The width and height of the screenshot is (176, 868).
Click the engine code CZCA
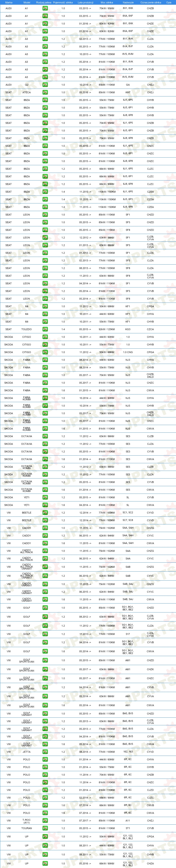(x=150, y=329)
